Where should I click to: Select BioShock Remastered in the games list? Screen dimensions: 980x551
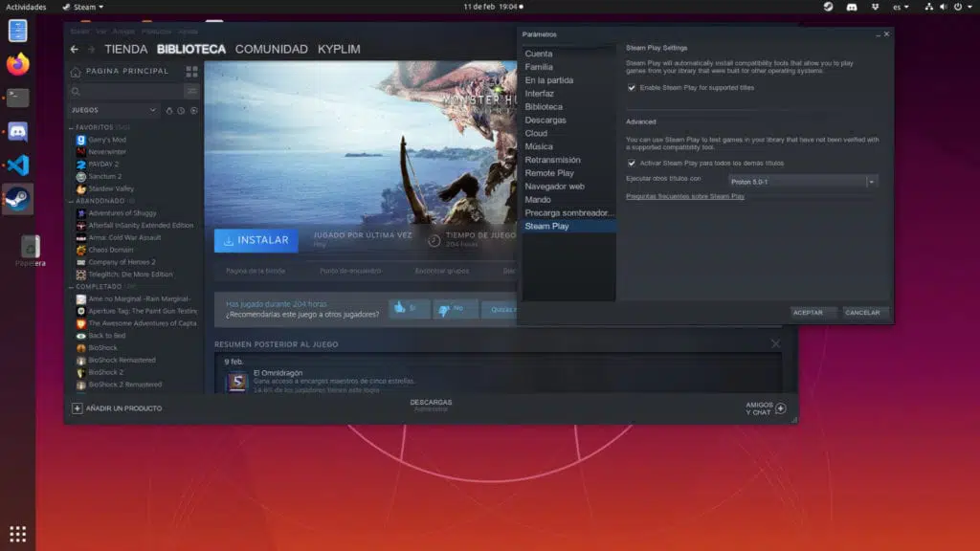pos(122,361)
